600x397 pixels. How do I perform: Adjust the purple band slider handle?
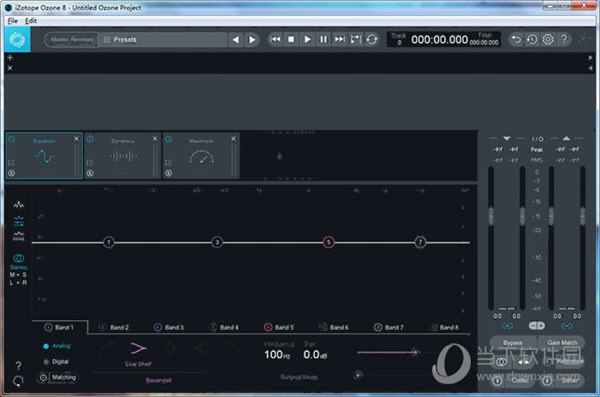click(414, 352)
